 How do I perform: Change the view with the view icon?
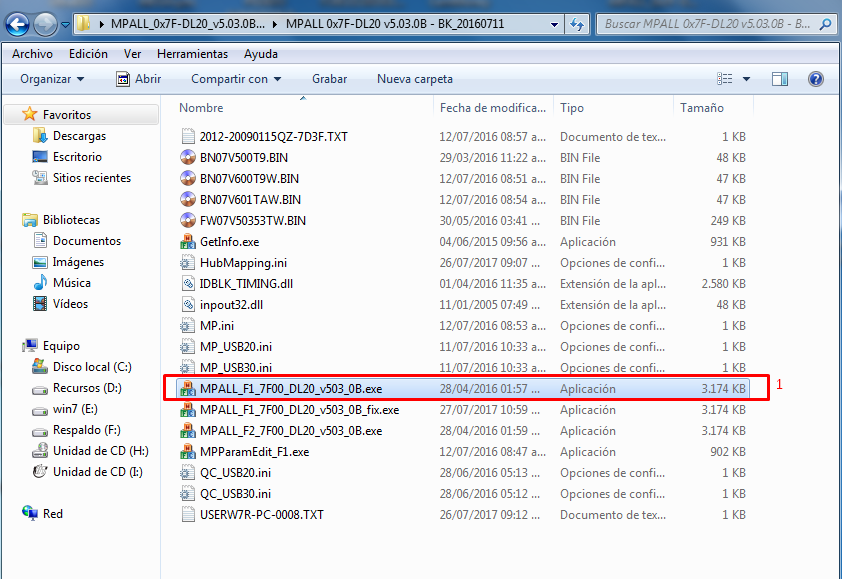click(724, 79)
